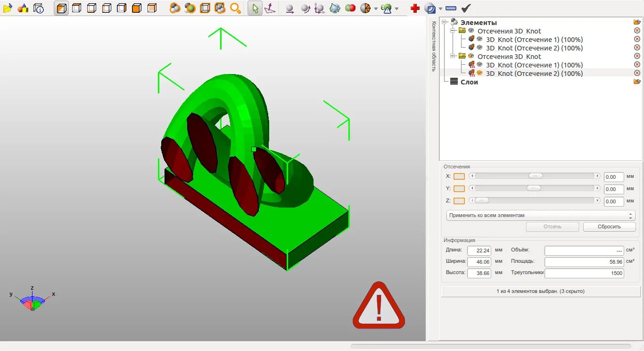Click the horizontal scrollbar below the right panel
Screen dimensions: 644x351
coord(491,346)
